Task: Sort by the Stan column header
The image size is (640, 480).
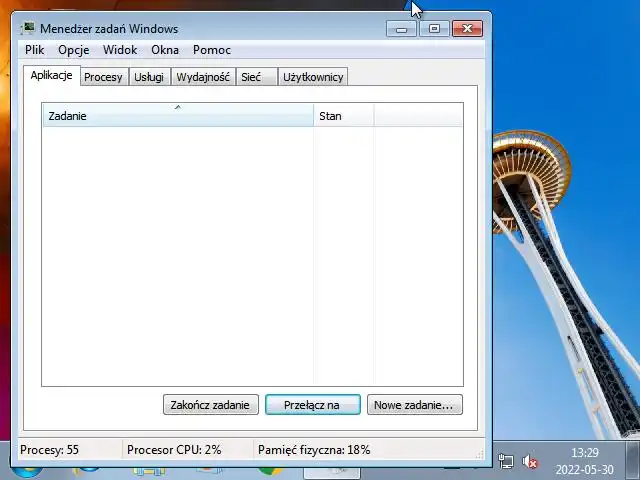Action: click(x=344, y=116)
